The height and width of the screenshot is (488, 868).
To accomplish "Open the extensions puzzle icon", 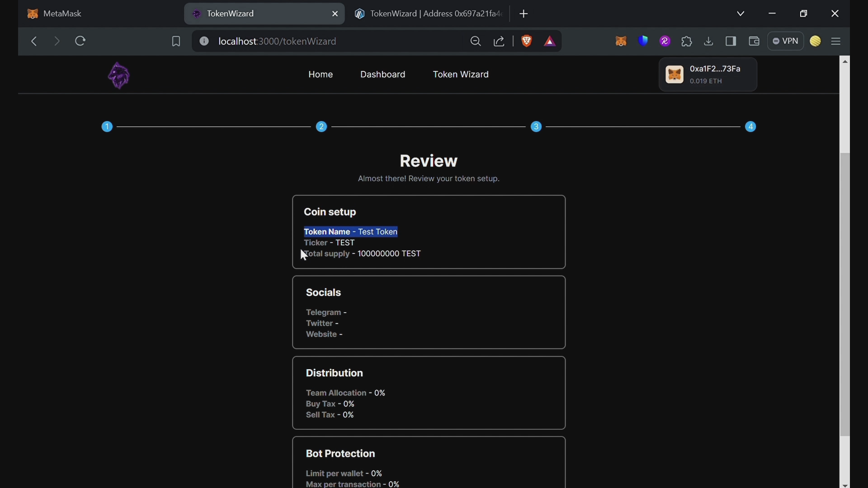I will point(687,42).
